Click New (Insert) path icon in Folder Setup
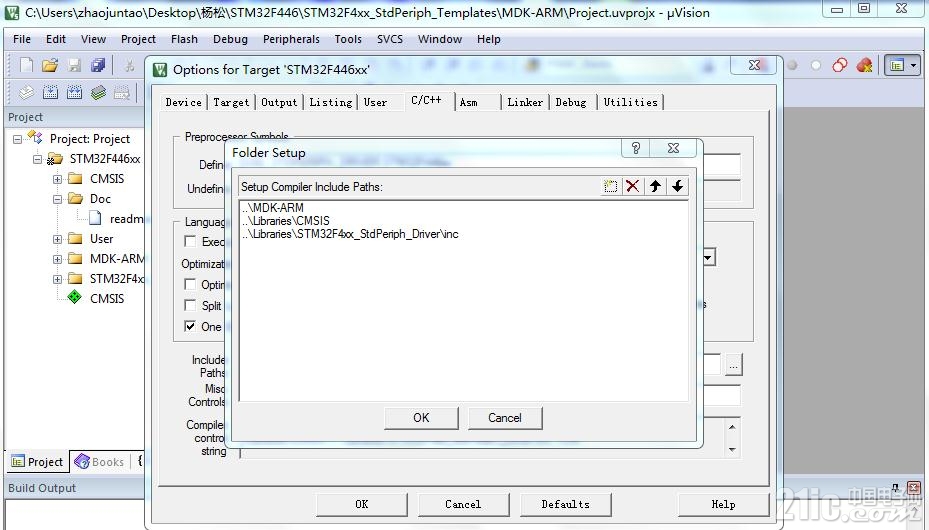The image size is (929, 530). click(610, 187)
